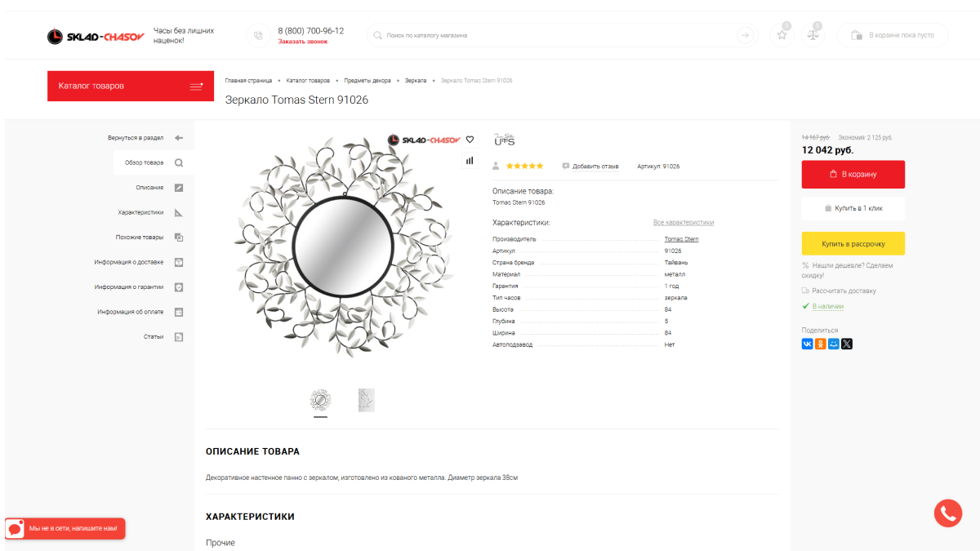Open favorites star icon in header
The height and width of the screenshot is (551, 980).
point(782,35)
